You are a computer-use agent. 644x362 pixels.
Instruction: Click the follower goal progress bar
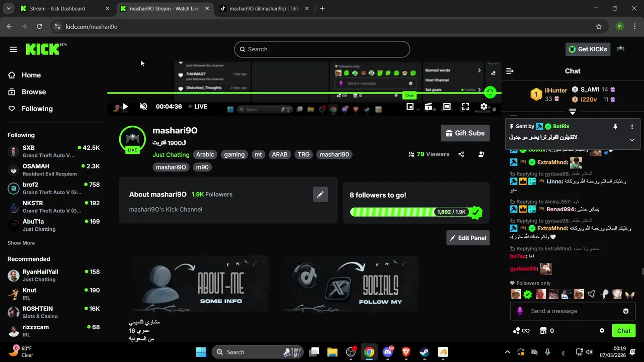pos(416,212)
